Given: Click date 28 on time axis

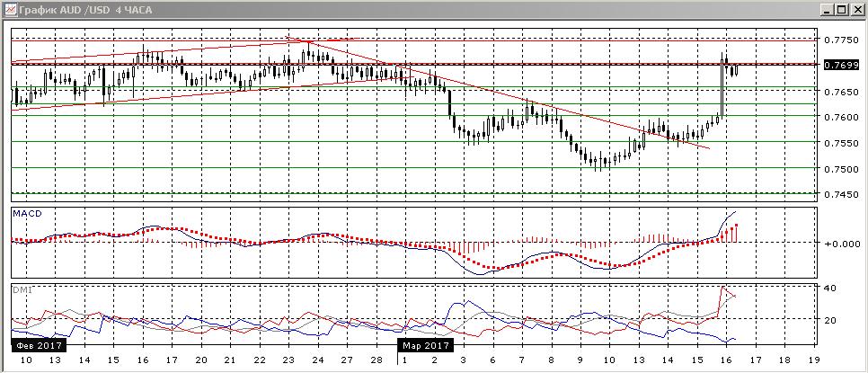Looking at the screenshot, I should click(x=376, y=360).
